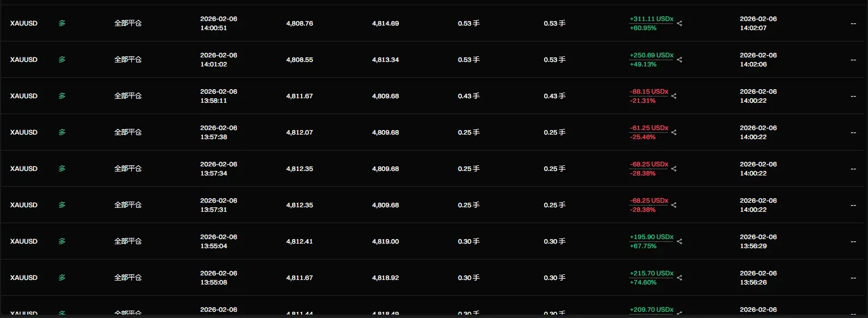Image resolution: width=868 pixels, height=318 pixels.
Task: Share the +195.90 USDx trade result
Action: coord(680,241)
